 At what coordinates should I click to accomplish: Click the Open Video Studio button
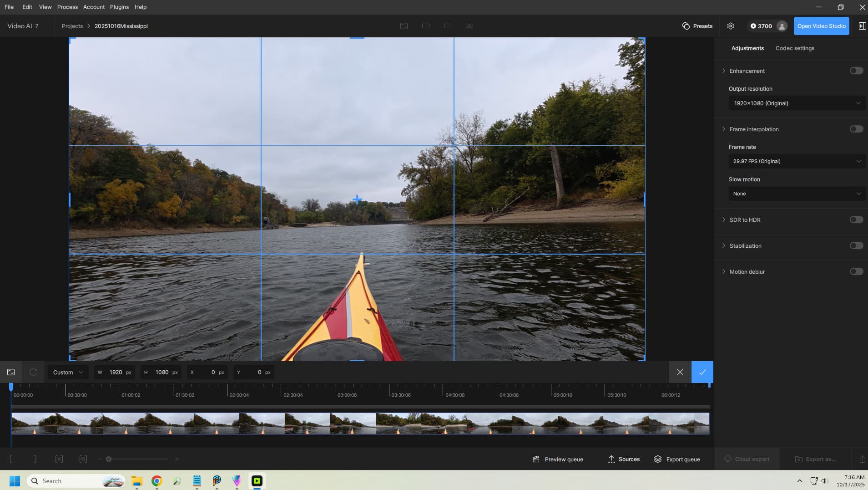click(x=821, y=26)
